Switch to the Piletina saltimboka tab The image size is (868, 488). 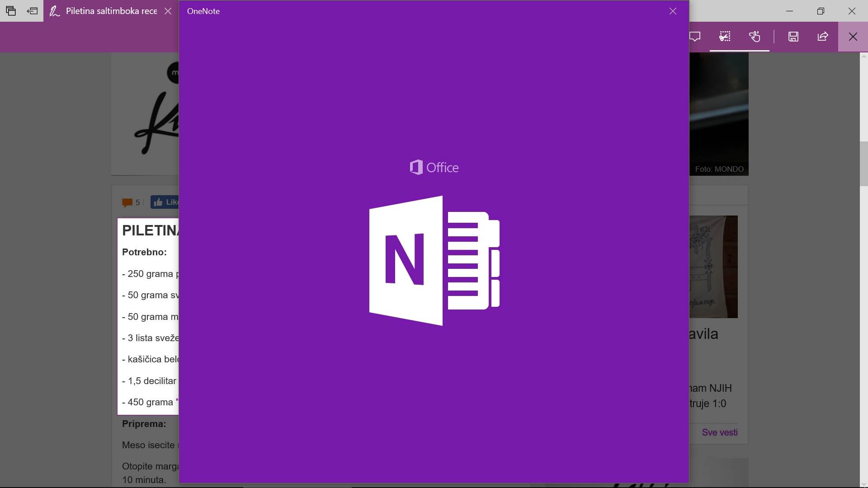(x=111, y=11)
